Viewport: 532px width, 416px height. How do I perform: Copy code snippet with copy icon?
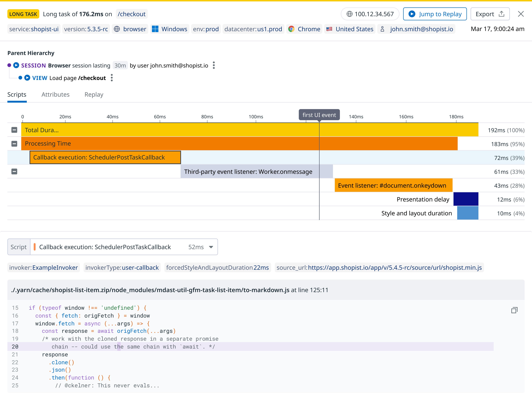click(x=514, y=310)
